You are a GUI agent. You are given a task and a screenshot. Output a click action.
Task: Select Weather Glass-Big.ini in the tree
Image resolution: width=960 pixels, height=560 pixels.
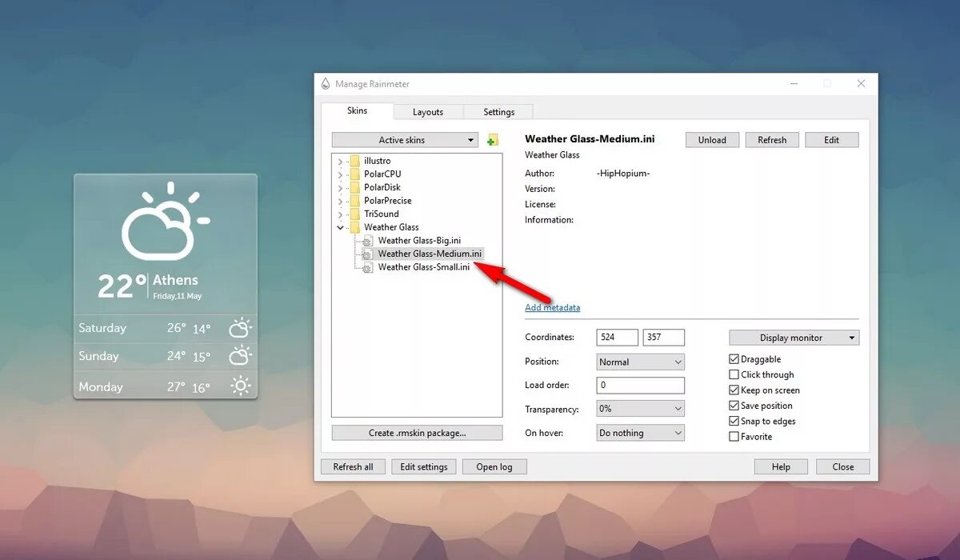pos(419,241)
